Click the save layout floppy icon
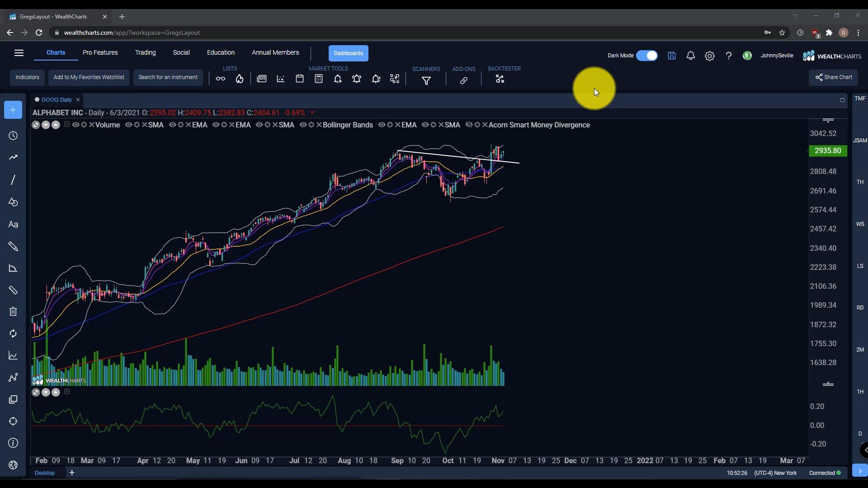This screenshot has height=488, width=868. (672, 56)
